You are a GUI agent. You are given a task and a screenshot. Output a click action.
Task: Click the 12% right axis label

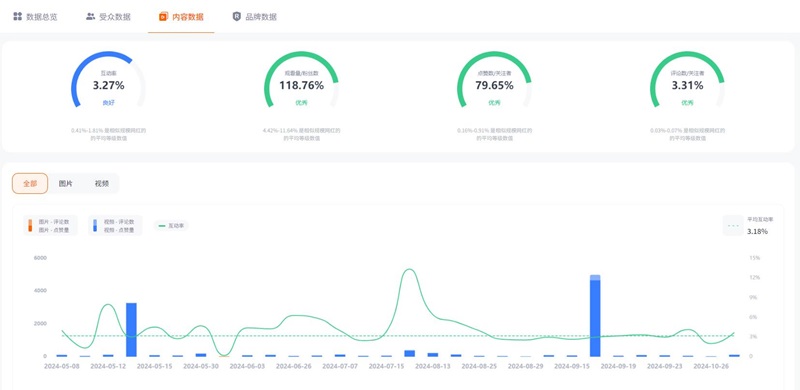click(x=754, y=278)
